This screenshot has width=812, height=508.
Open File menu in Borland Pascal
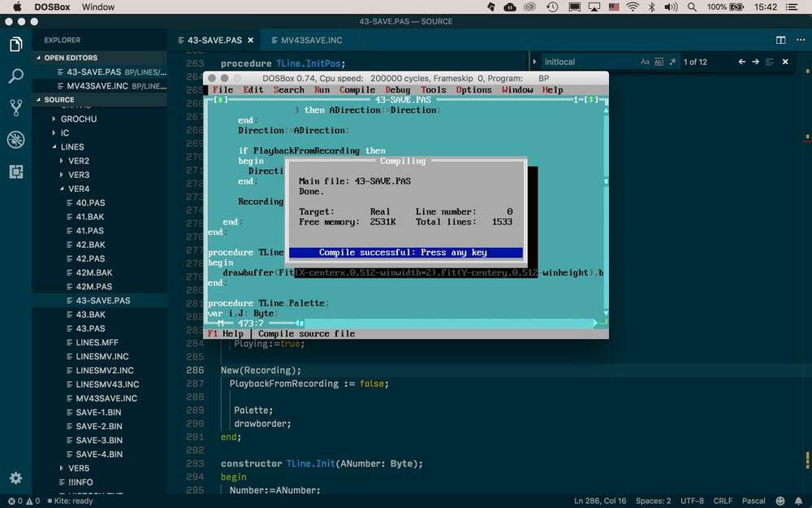pos(222,89)
